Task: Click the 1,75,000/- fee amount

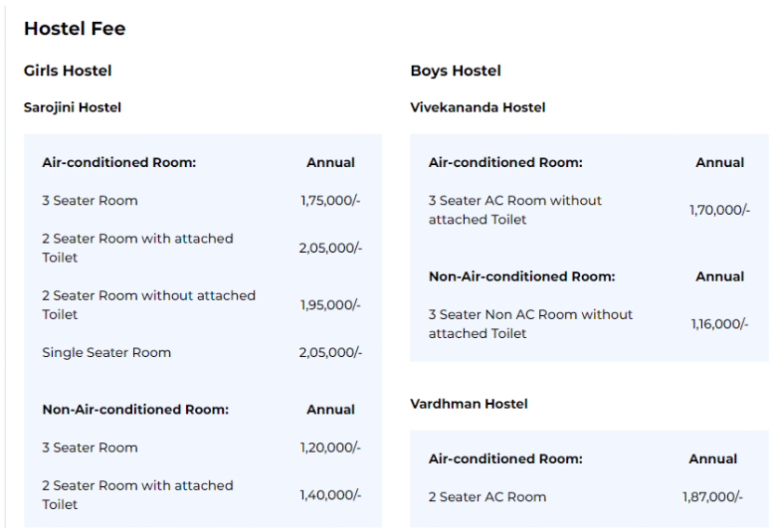Action: click(330, 201)
